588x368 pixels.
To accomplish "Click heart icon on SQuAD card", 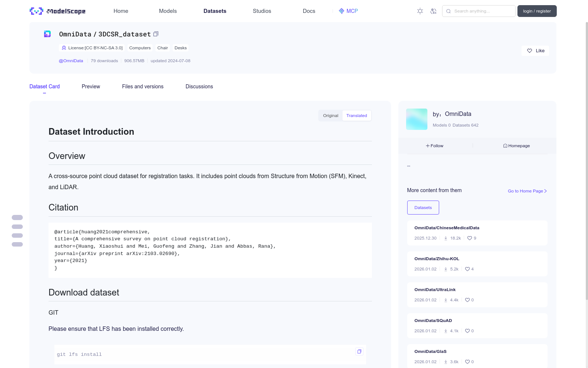I will (x=467, y=331).
